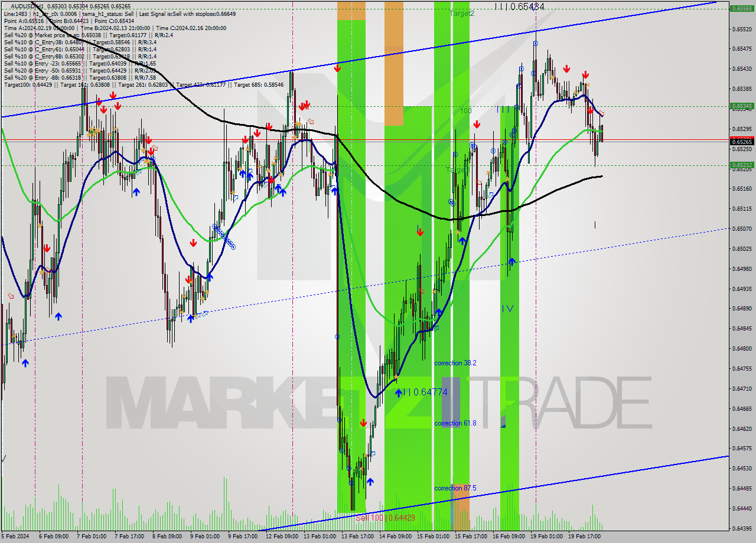Click 'Time C:2024.02.16 20:00:00' text

pos(192,28)
